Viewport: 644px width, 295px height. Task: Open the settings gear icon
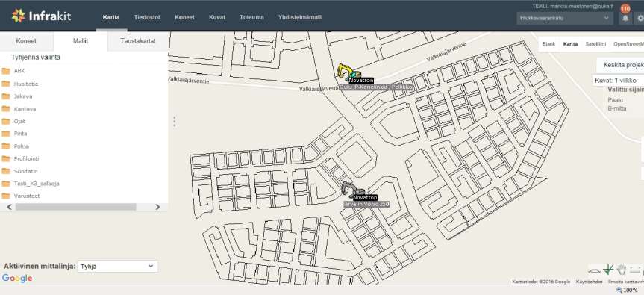click(x=640, y=18)
